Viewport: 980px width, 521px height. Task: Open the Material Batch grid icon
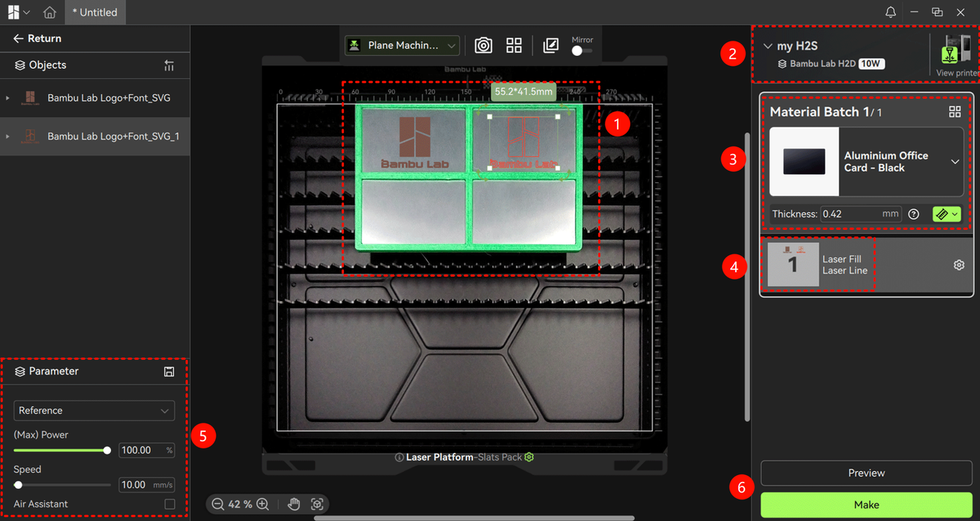tap(955, 112)
